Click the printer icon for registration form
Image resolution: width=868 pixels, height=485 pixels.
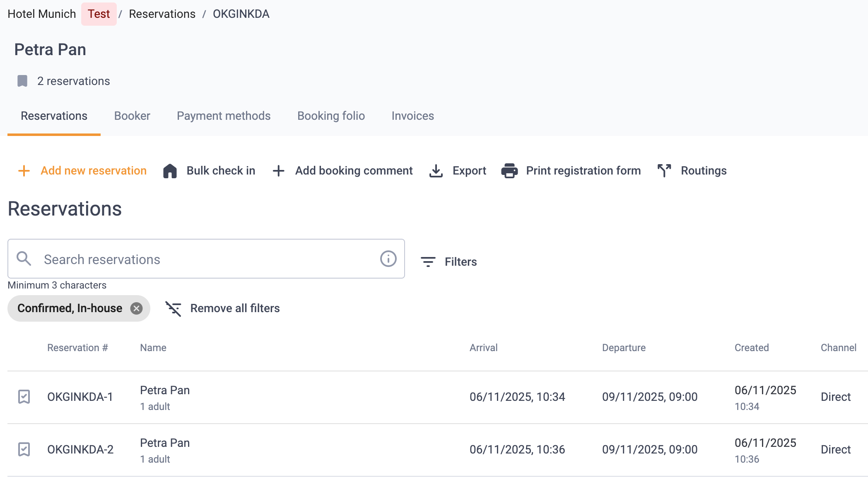509,171
